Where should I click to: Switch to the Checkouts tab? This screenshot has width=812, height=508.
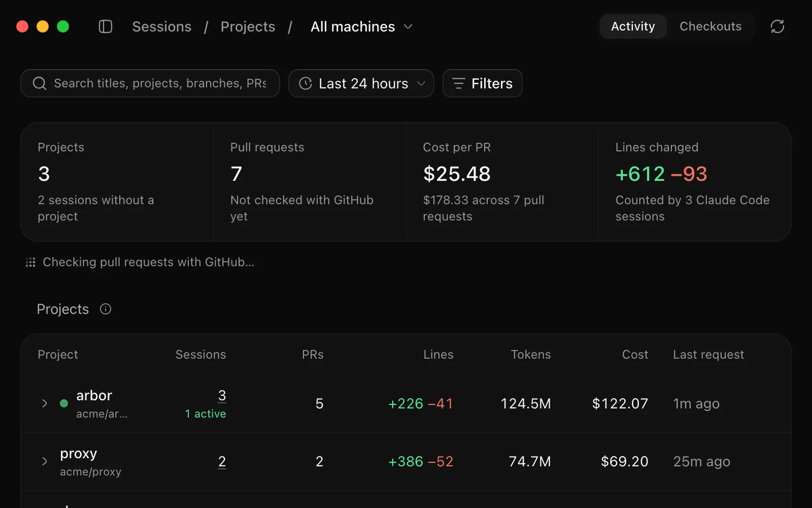tap(710, 26)
